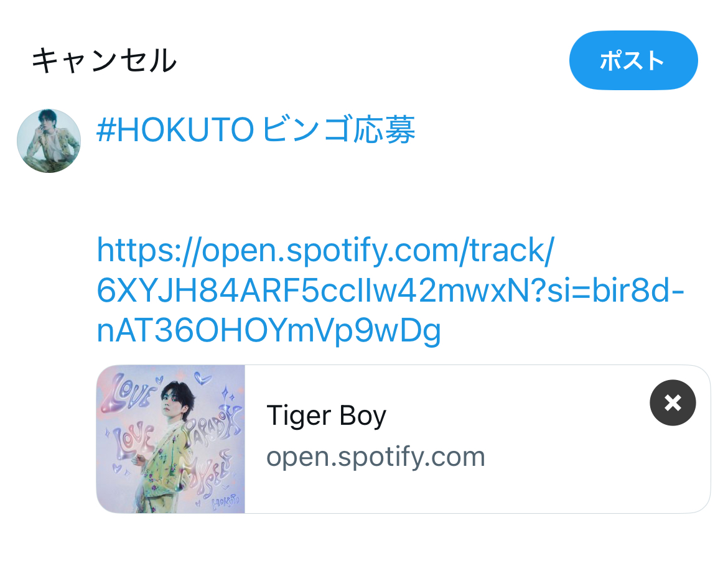Tap the track/ segment of Spotify link
728x566 pixels.
pos(512,251)
